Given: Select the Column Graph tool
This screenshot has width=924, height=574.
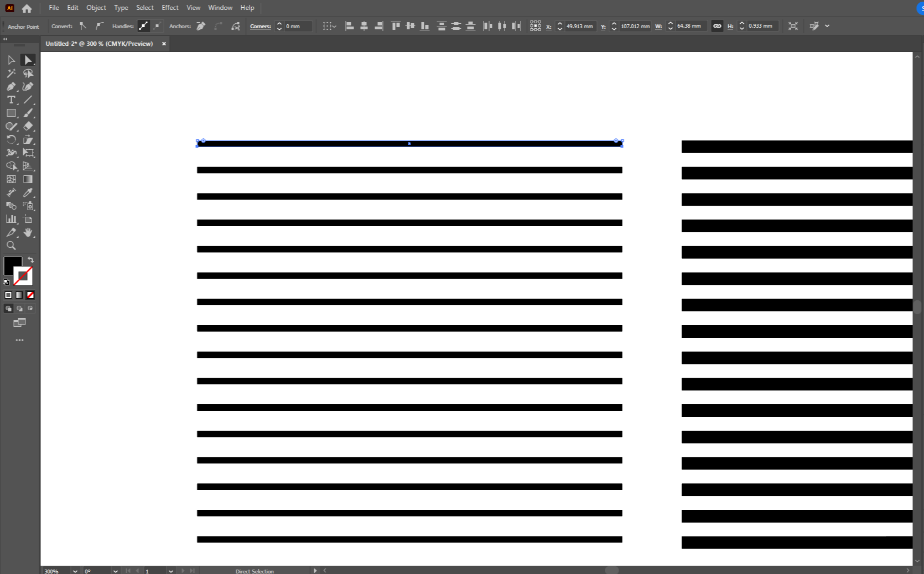Looking at the screenshot, I should [x=11, y=219].
